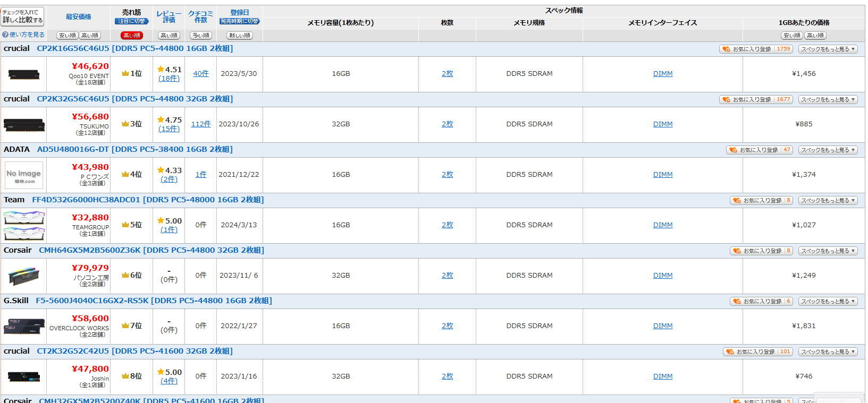Viewport: 868px width, 403px height.
Task: Switch registration date to 発売時期に切替
Action: click(x=240, y=21)
